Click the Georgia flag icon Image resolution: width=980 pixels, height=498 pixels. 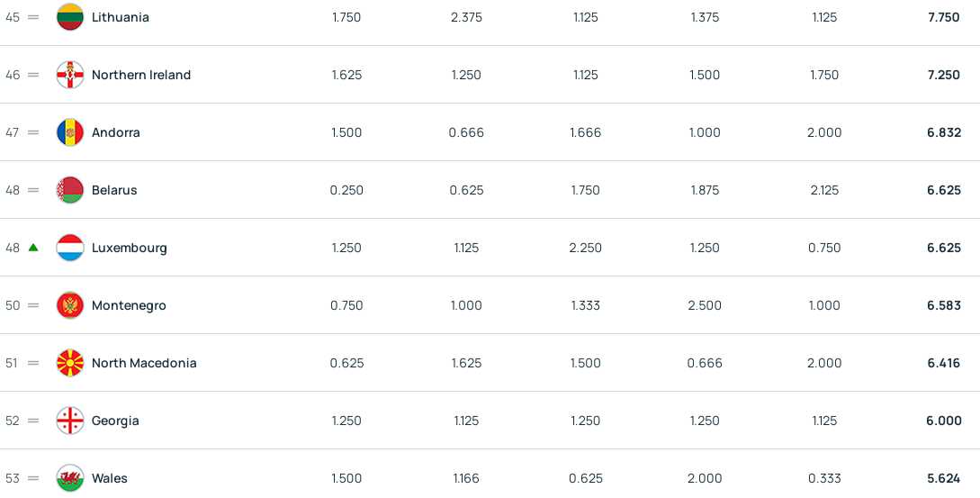click(x=70, y=421)
